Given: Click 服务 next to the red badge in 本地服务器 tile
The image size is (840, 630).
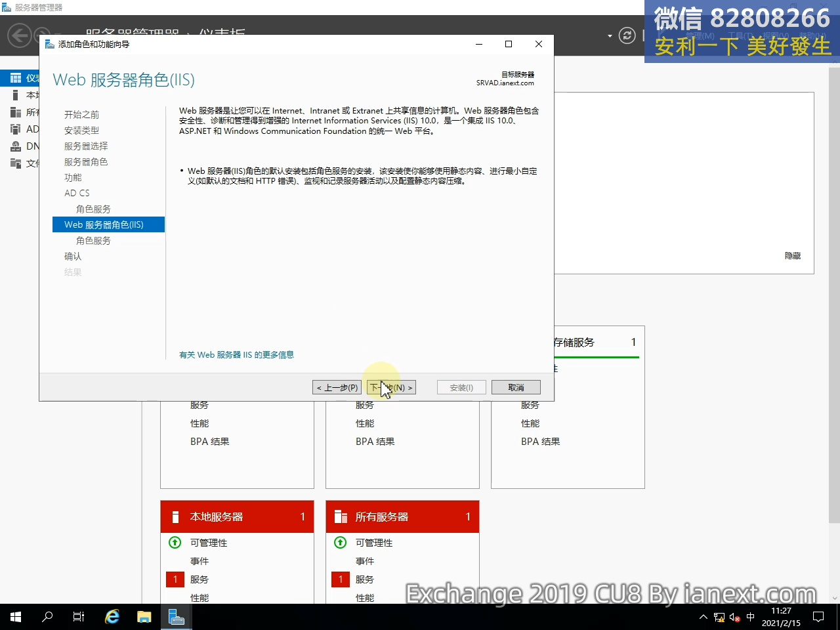Looking at the screenshot, I should point(199,579).
